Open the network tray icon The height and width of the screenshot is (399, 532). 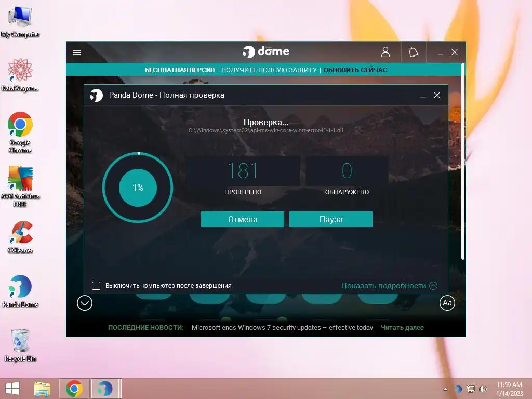471,389
